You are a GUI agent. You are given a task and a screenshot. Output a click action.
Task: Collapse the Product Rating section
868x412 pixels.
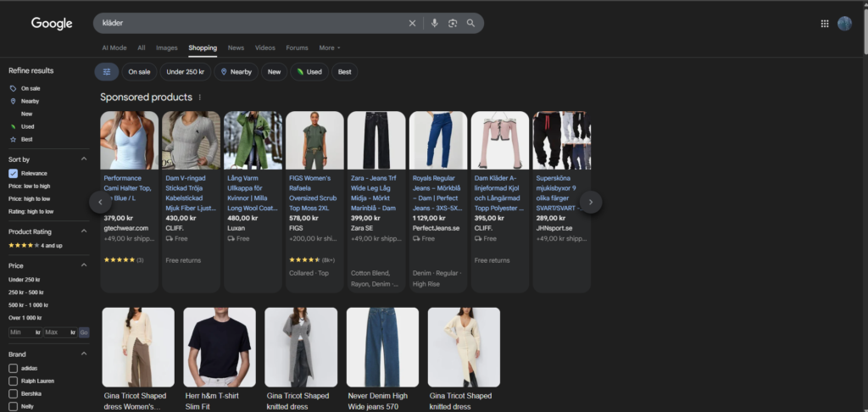(x=84, y=231)
